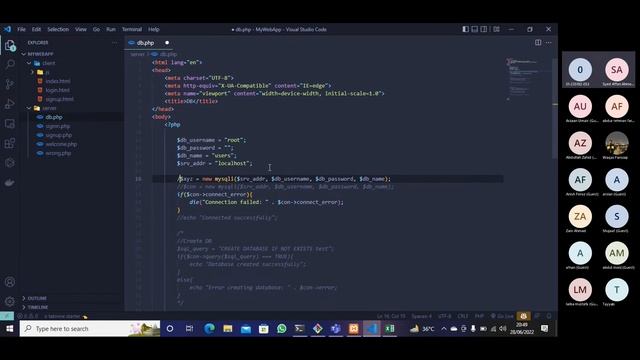
Task: Click Spaces: 4 indentation in status bar
Action: [421, 316]
